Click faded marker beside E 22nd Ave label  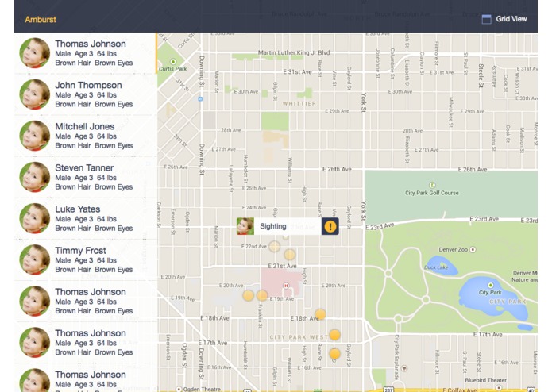coord(275,247)
